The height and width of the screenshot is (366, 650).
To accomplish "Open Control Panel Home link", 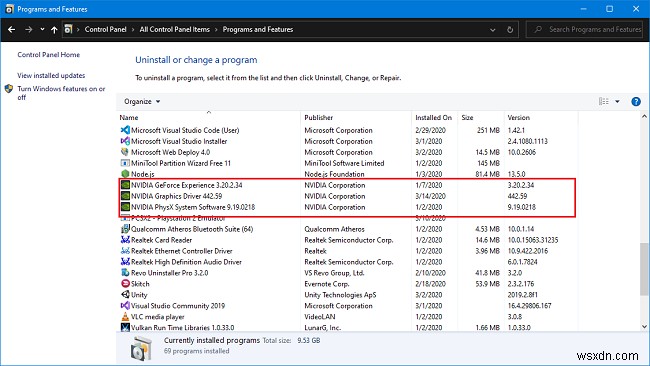I will click(49, 55).
